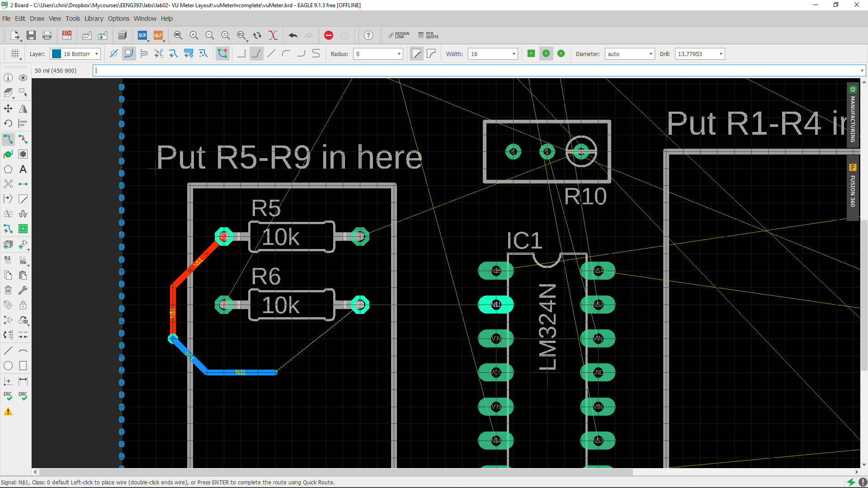Zoom to fit the board
868x488 pixels.
point(178,35)
